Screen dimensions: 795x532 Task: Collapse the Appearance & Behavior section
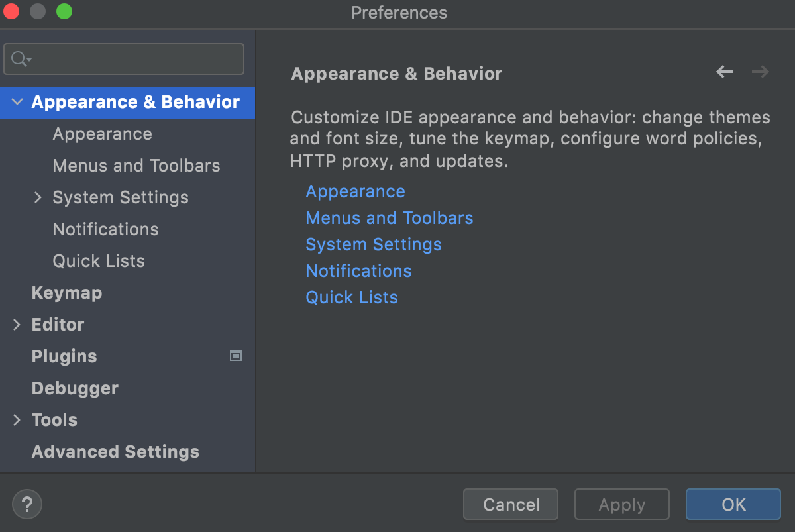pos(16,103)
